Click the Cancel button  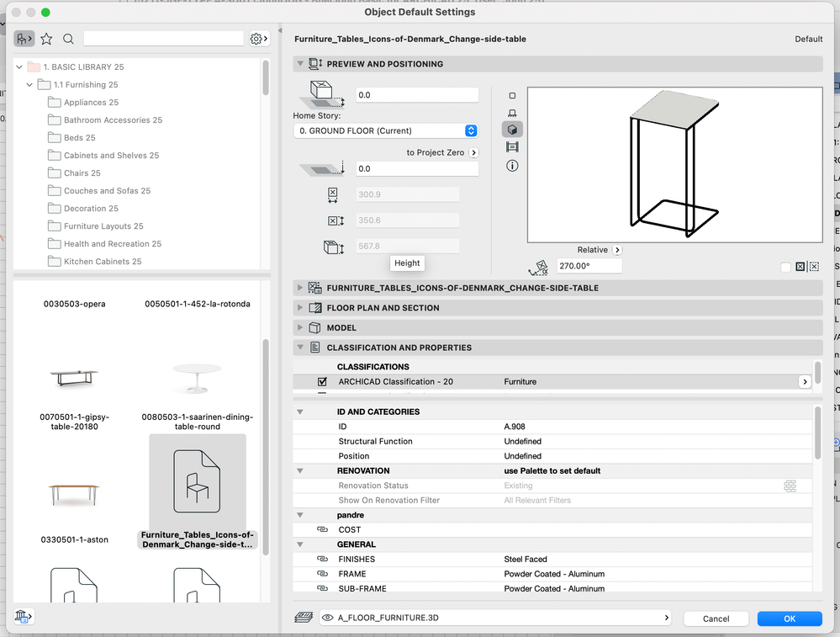[716, 618]
